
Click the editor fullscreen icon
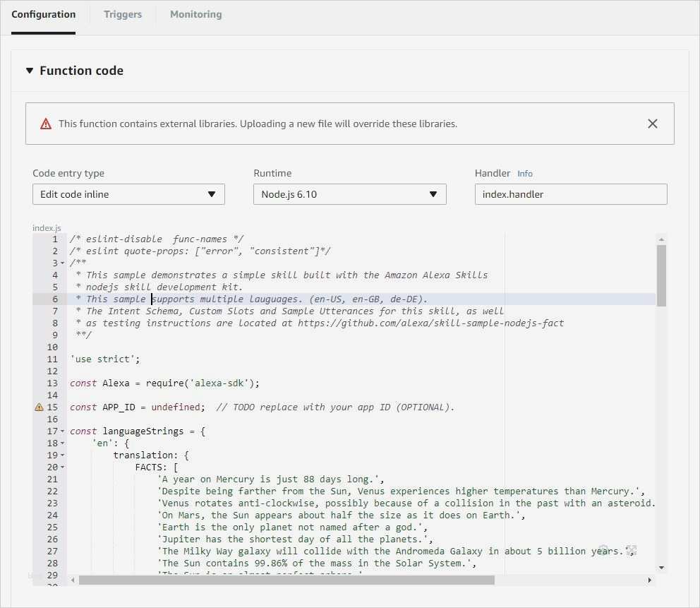point(632,551)
